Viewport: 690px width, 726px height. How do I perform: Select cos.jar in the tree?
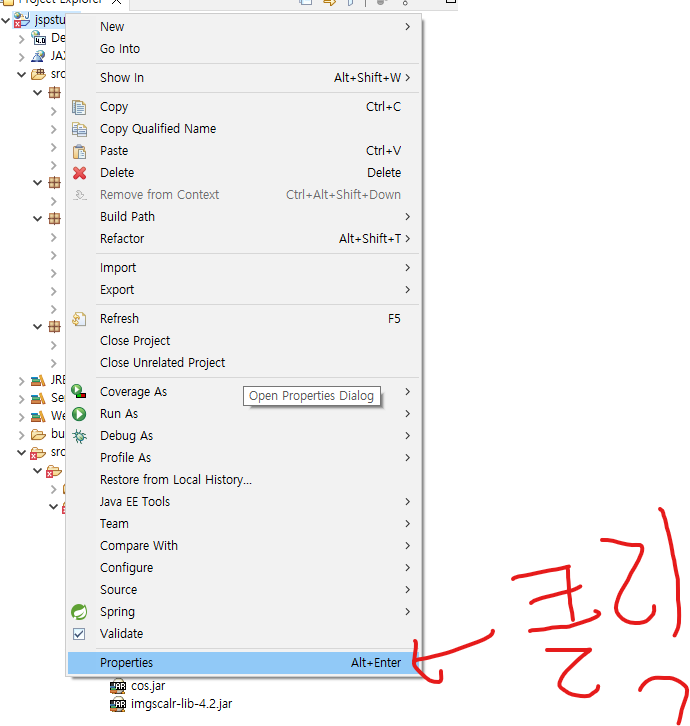(148, 686)
